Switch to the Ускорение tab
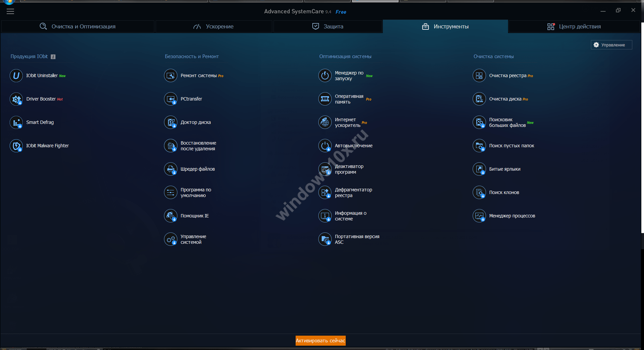This screenshot has width=644, height=350. [214, 26]
